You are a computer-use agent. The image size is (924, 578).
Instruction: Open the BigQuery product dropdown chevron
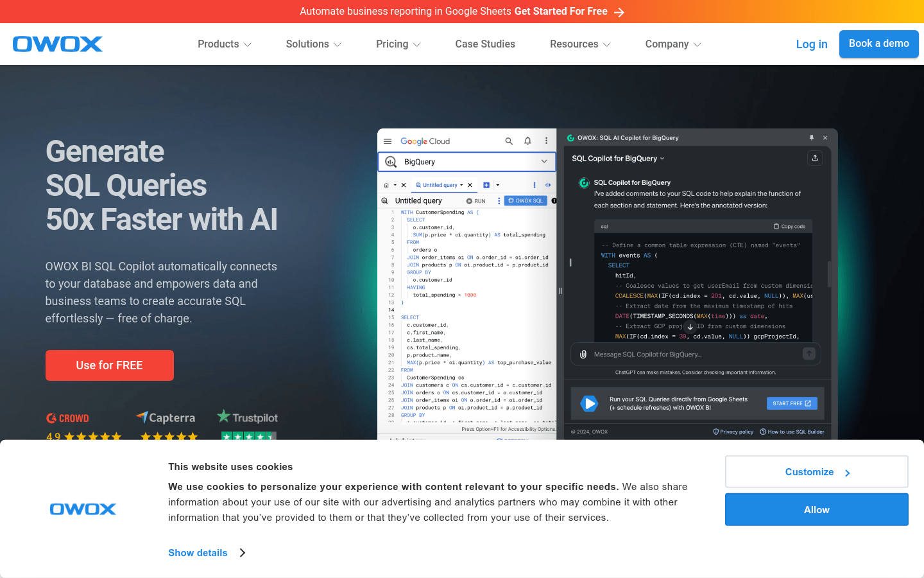[x=544, y=162]
